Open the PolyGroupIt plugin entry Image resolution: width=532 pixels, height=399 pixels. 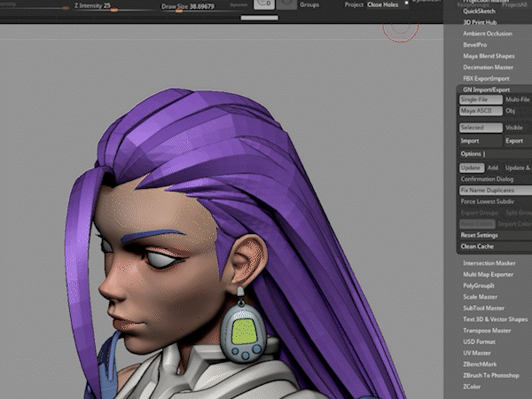tap(479, 286)
